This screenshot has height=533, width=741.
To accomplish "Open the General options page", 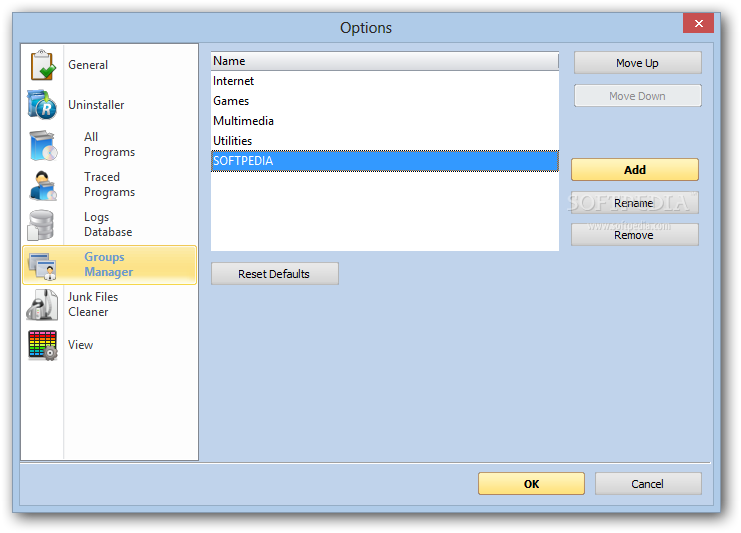I will (88, 65).
